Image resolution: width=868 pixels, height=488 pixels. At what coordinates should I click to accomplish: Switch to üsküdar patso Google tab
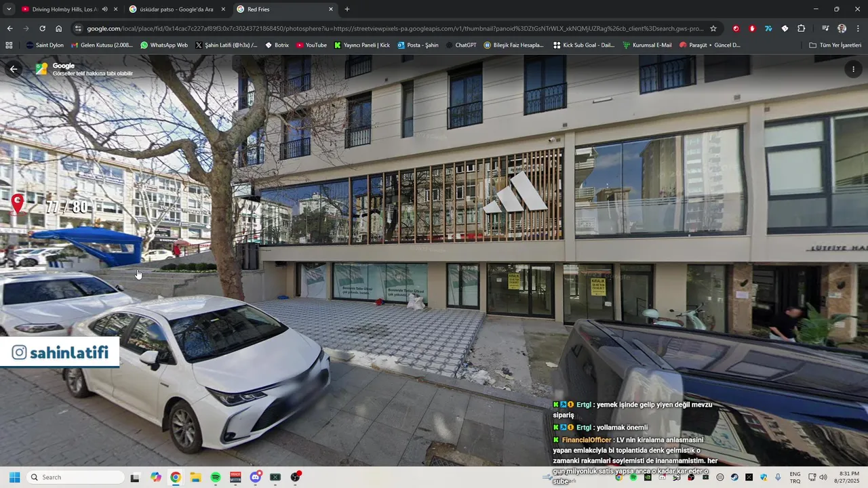178,9
